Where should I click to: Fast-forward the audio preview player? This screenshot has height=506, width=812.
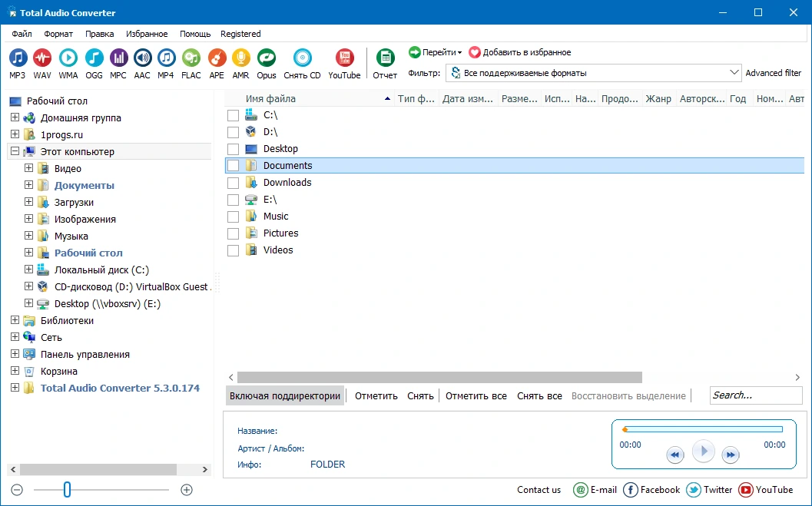click(730, 455)
